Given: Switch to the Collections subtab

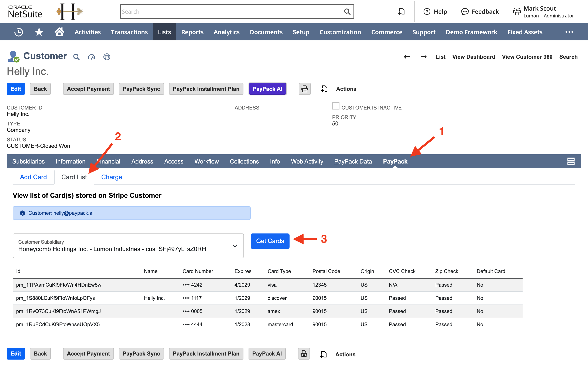Looking at the screenshot, I should (x=244, y=161).
